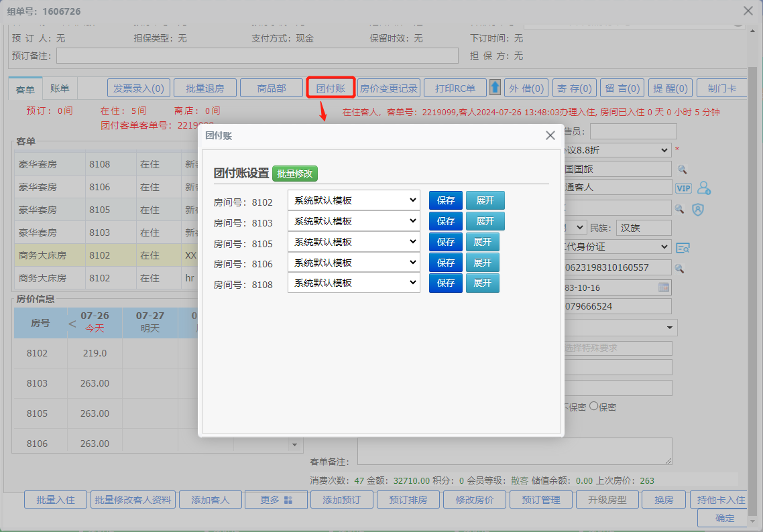This screenshot has width=763, height=532.
Task: Click 升级房型 button
Action: (607, 500)
